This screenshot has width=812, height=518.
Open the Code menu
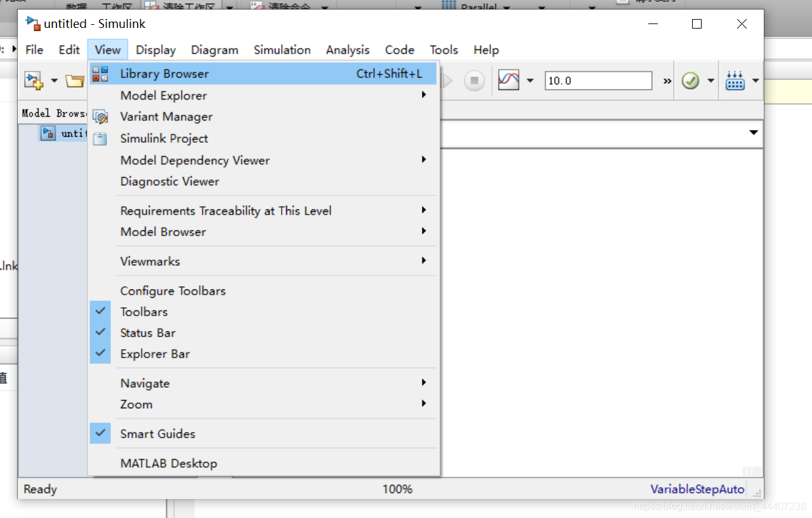point(400,50)
